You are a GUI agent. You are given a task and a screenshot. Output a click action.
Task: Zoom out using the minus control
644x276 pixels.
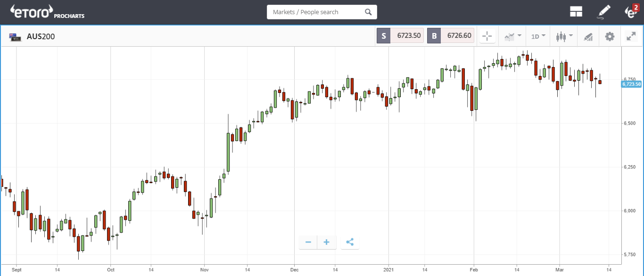pyautogui.click(x=308, y=242)
